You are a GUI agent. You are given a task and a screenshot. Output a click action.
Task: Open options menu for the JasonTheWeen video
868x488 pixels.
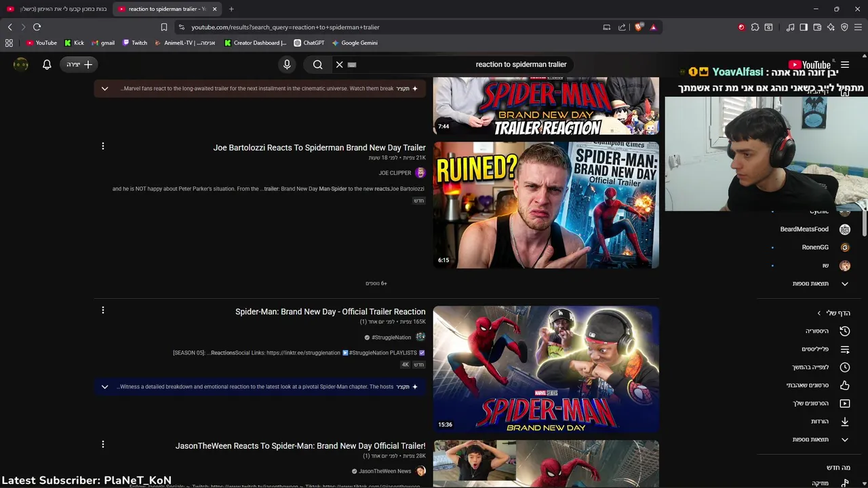[x=103, y=445]
